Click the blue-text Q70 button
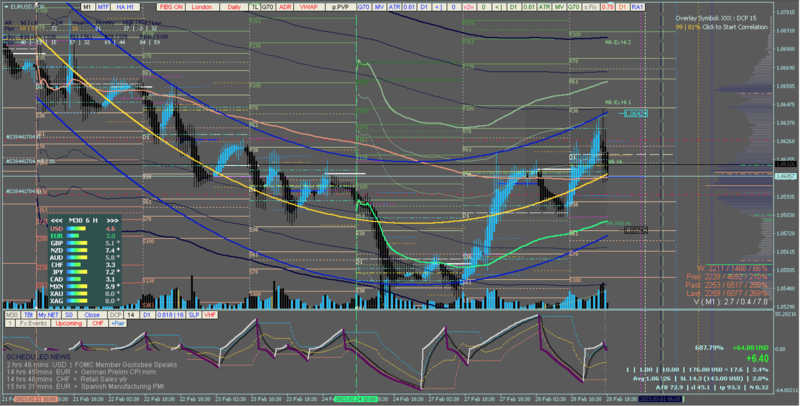Image resolution: width=800 pixels, height=406 pixels. pos(364,7)
